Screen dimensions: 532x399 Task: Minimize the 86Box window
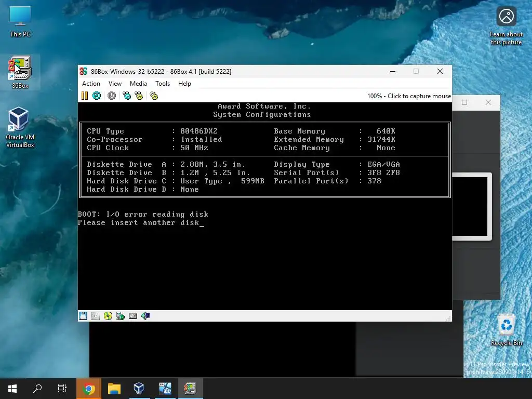click(x=393, y=71)
